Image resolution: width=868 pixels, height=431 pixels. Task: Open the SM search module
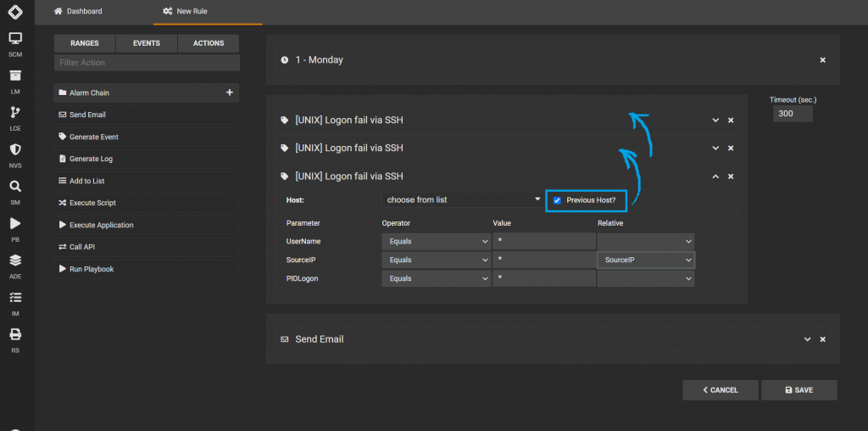tap(15, 193)
